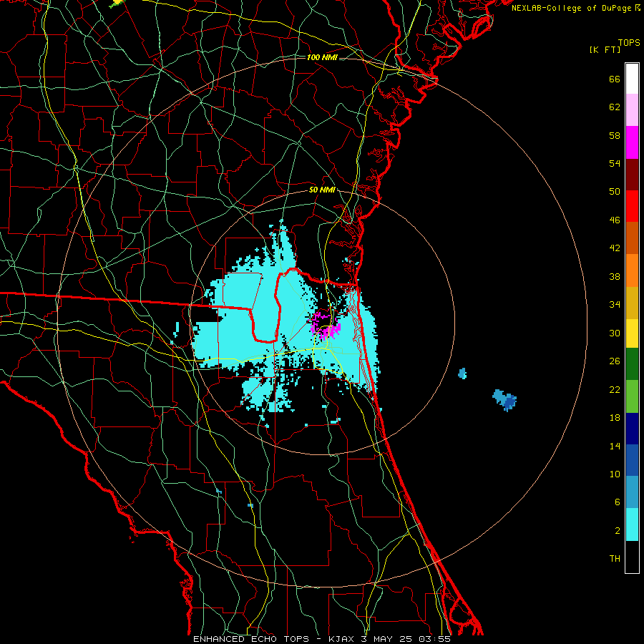Select the 38 value in legend
This screenshot has width=644, height=644.
click(x=615, y=277)
